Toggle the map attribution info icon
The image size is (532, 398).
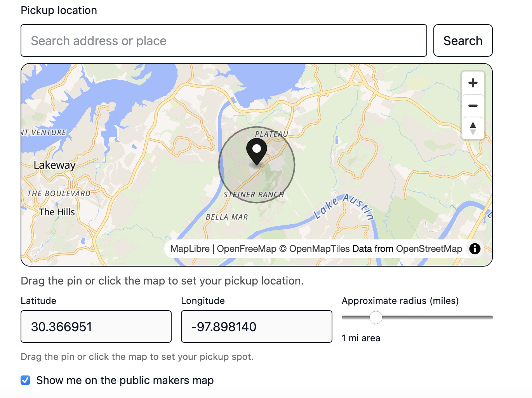click(x=475, y=249)
